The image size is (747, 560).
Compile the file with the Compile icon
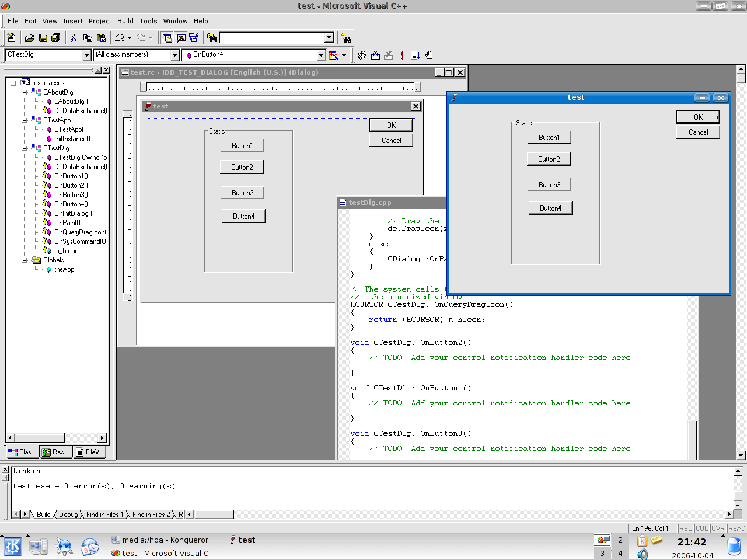click(362, 55)
